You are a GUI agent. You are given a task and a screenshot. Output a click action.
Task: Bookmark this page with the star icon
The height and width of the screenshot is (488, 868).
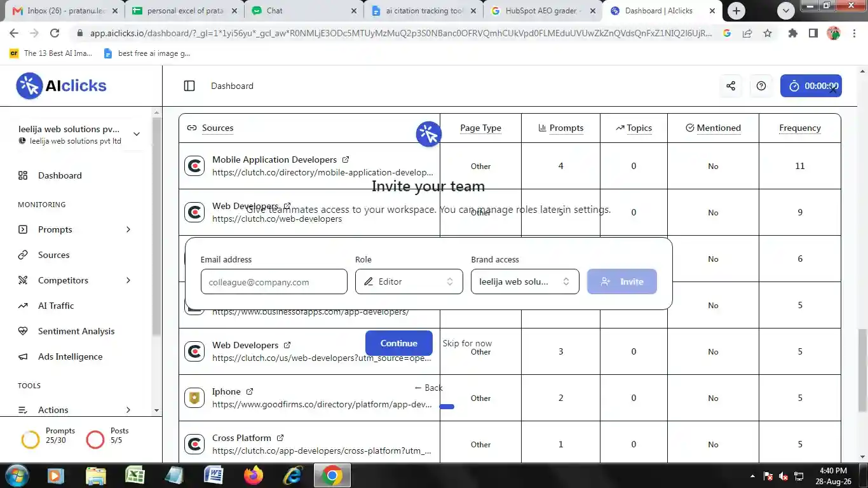point(768,34)
